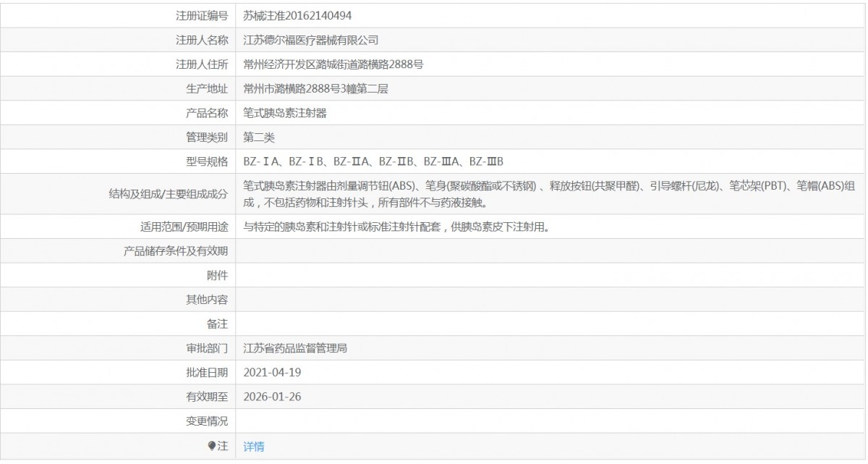Click the 产品储存条件及有效期 label
The image size is (868, 464).
176,251
